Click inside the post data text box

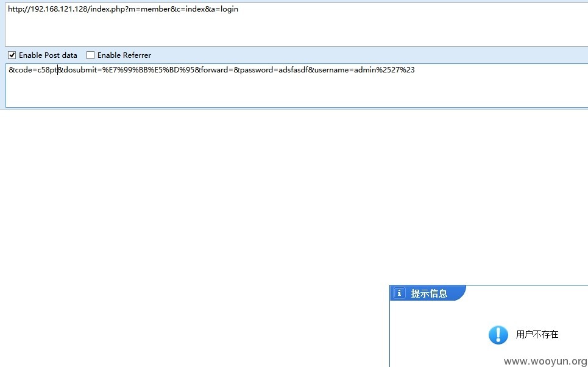click(297, 85)
